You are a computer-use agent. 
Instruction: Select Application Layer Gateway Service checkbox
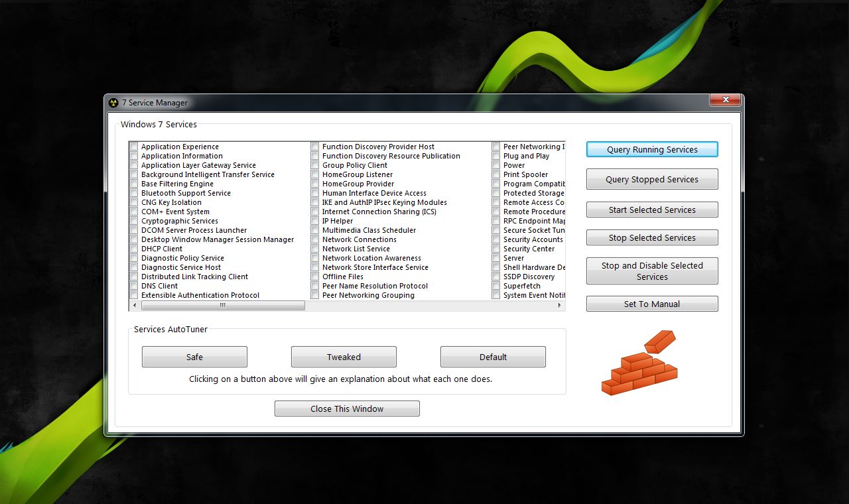point(134,165)
